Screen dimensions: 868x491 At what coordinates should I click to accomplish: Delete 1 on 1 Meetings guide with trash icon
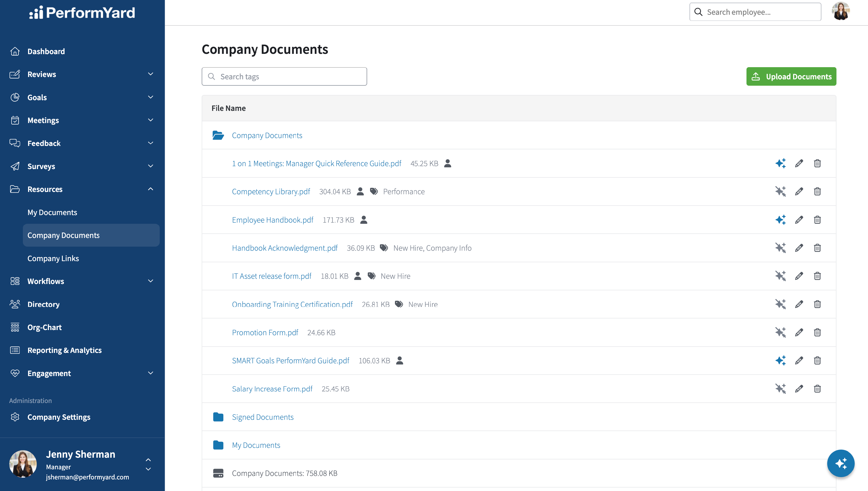tap(817, 164)
